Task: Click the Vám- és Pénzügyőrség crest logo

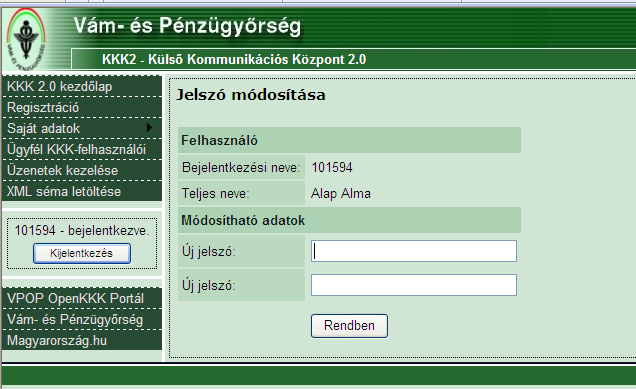Action: (x=26, y=39)
